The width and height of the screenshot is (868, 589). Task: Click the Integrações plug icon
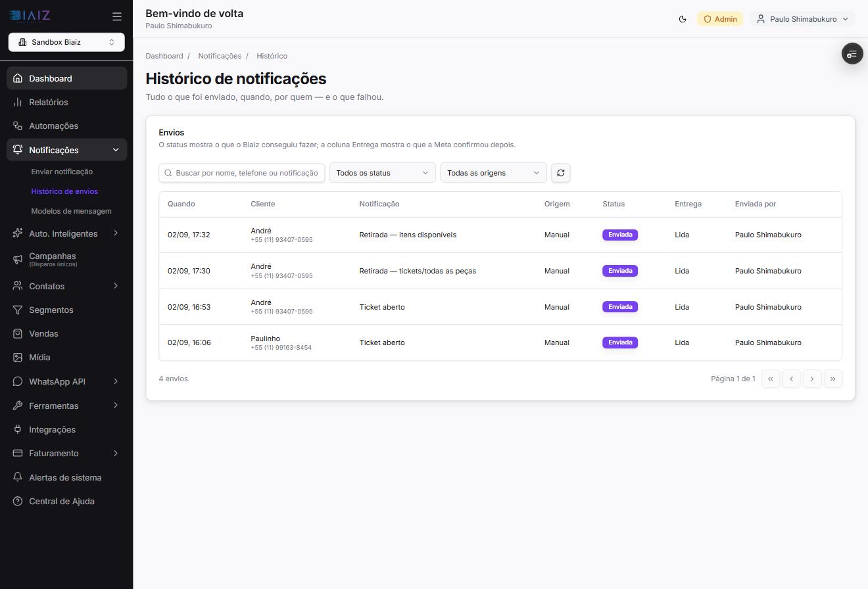(x=18, y=429)
